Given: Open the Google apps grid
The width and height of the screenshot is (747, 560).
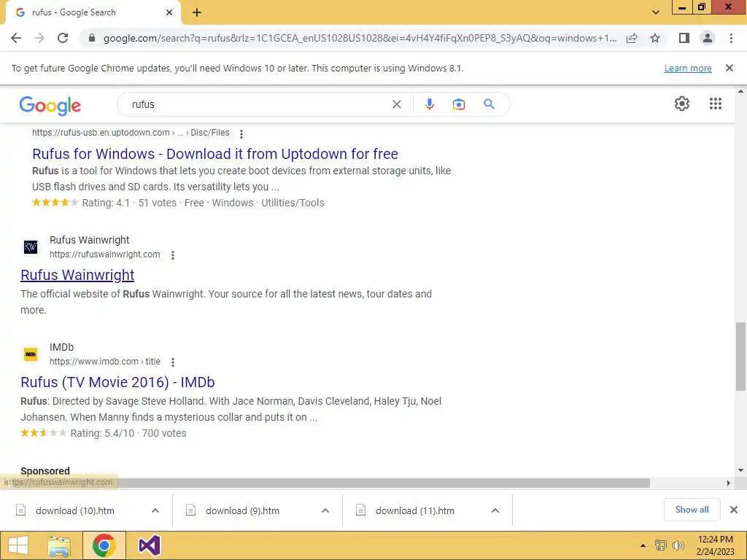Looking at the screenshot, I should pos(715,104).
